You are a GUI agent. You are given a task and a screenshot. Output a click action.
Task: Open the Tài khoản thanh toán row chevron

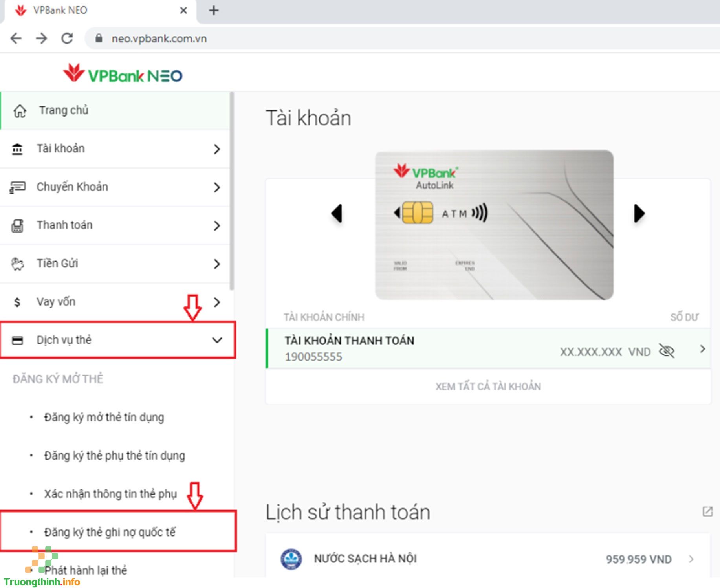[703, 348]
